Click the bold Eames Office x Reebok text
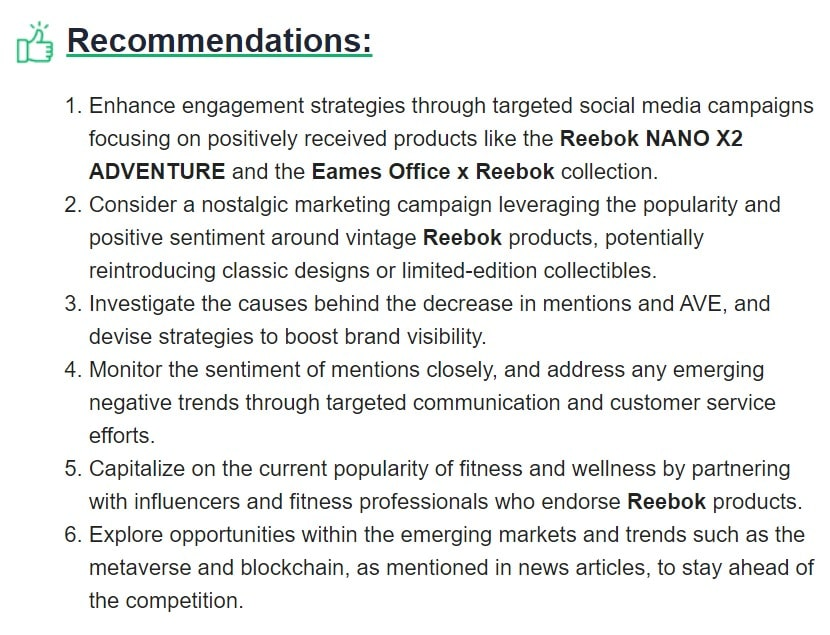Image resolution: width=830 pixels, height=635 pixels. (x=432, y=171)
